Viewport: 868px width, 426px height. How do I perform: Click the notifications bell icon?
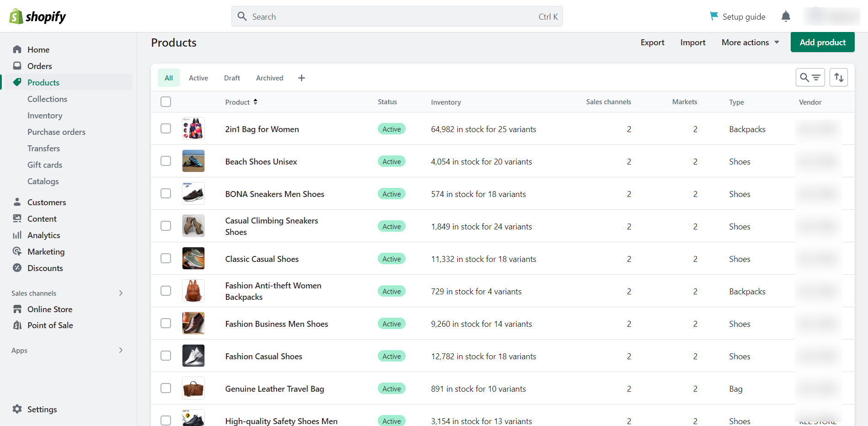click(x=786, y=16)
